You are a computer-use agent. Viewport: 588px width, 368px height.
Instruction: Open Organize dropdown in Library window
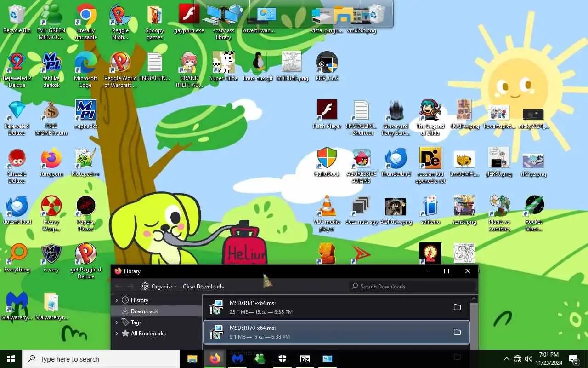point(159,286)
